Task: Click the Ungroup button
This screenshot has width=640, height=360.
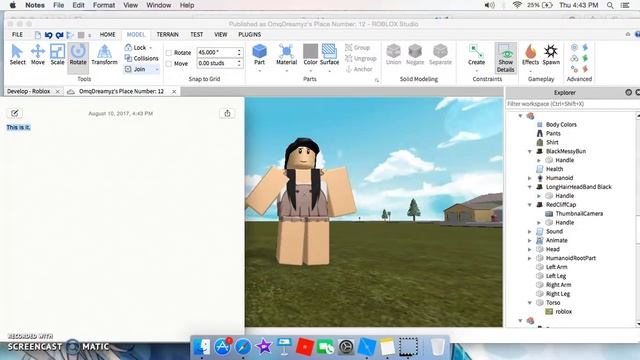Action: (x=361, y=58)
